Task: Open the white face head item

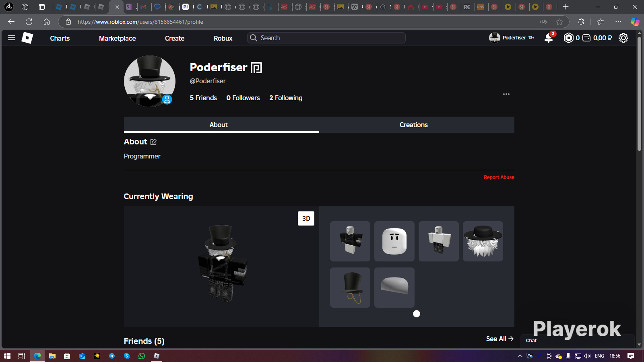Action: coord(394,241)
